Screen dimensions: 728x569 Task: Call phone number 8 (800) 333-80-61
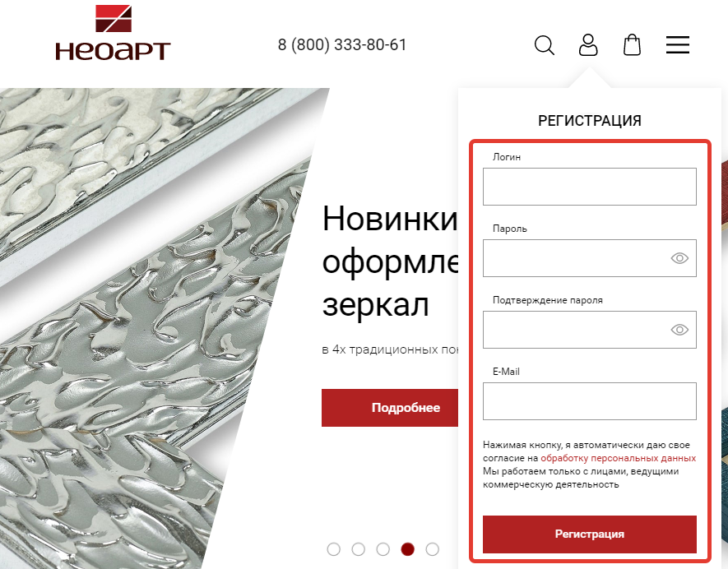pos(342,44)
